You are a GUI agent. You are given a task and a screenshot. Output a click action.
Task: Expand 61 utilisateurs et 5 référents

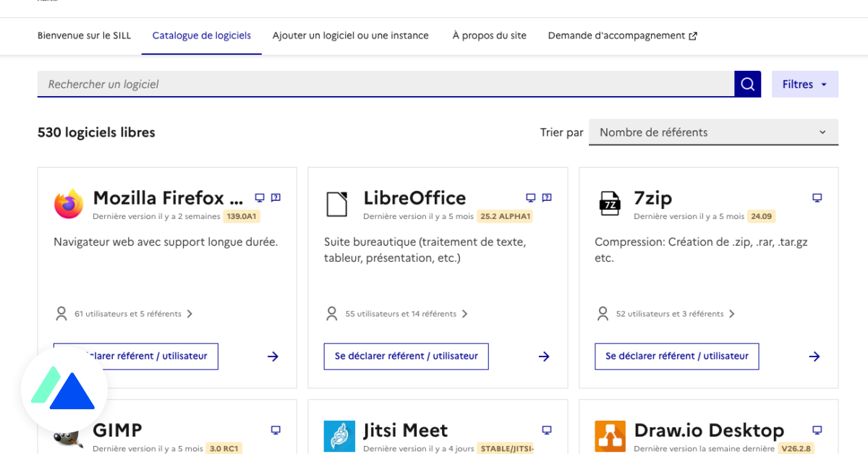click(134, 314)
